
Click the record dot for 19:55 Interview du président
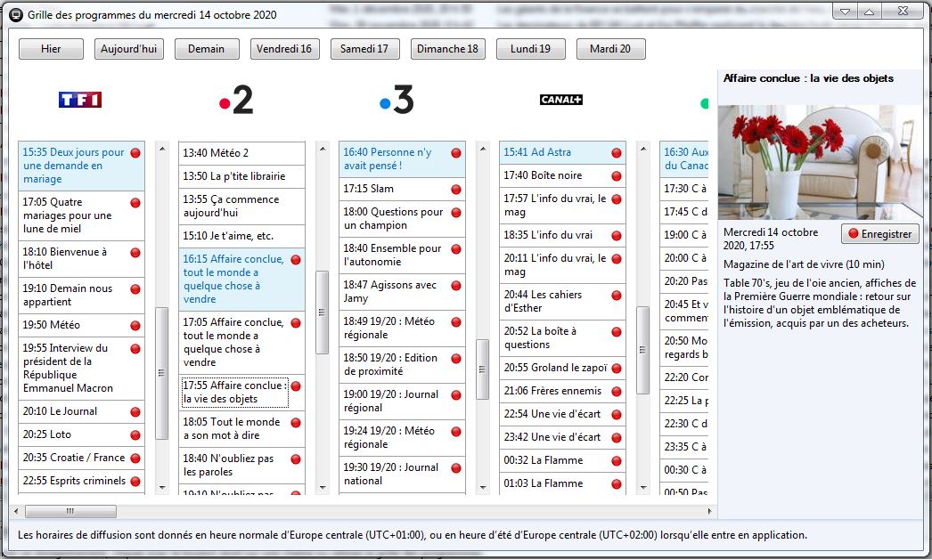click(x=135, y=349)
